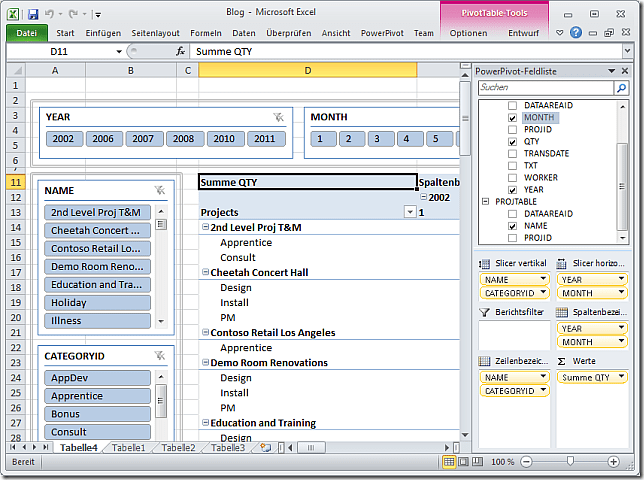
Task: Click the Werte sigma icon
Action: pos(561,361)
